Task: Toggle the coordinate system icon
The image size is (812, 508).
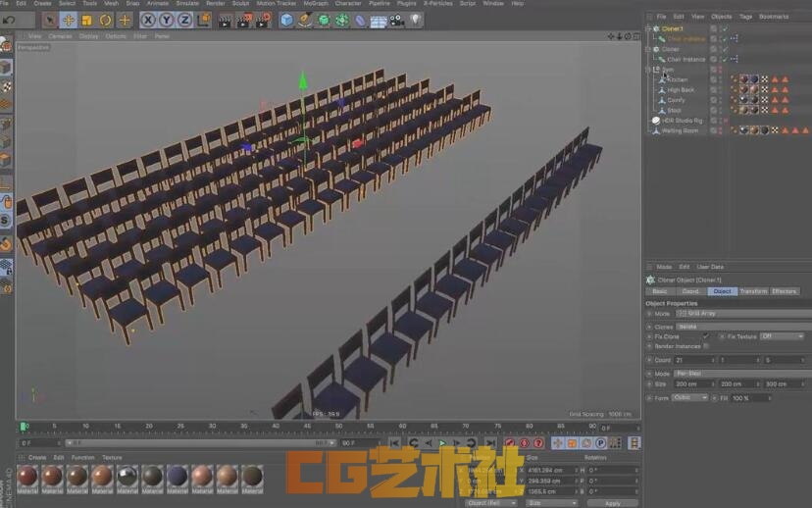Action: 204,21
